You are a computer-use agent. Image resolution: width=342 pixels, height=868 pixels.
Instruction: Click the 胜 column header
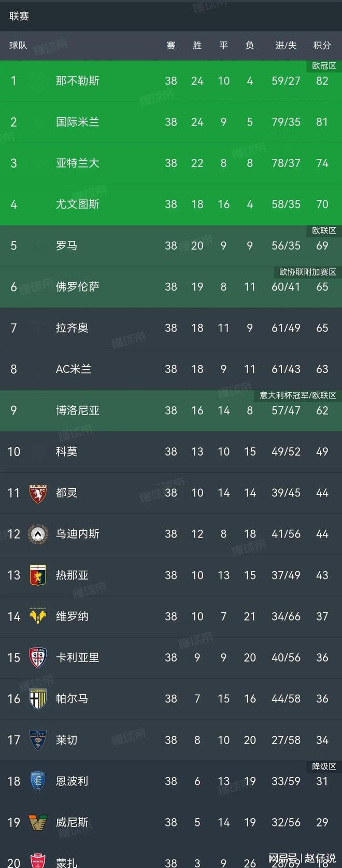[197, 46]
